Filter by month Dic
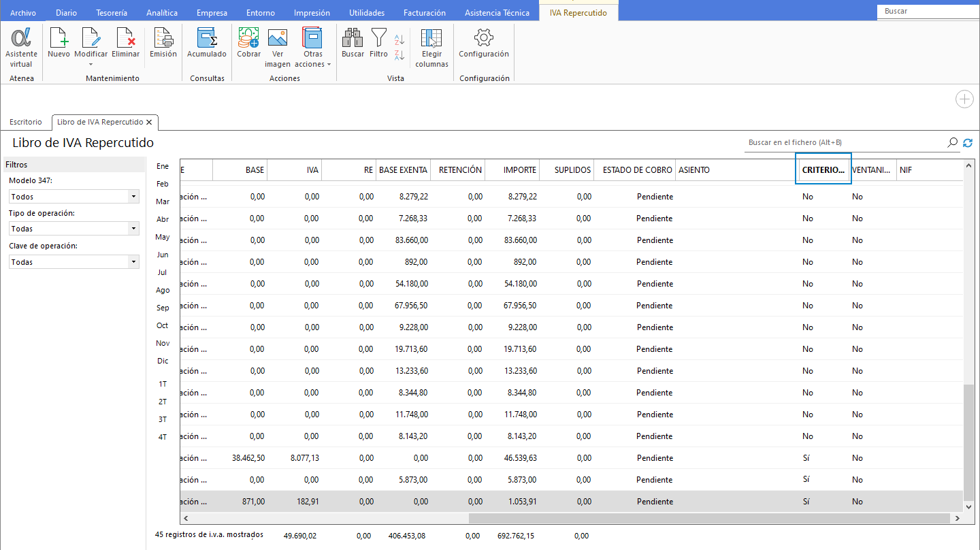Screen dimensions: 980x550 (163, 361)
